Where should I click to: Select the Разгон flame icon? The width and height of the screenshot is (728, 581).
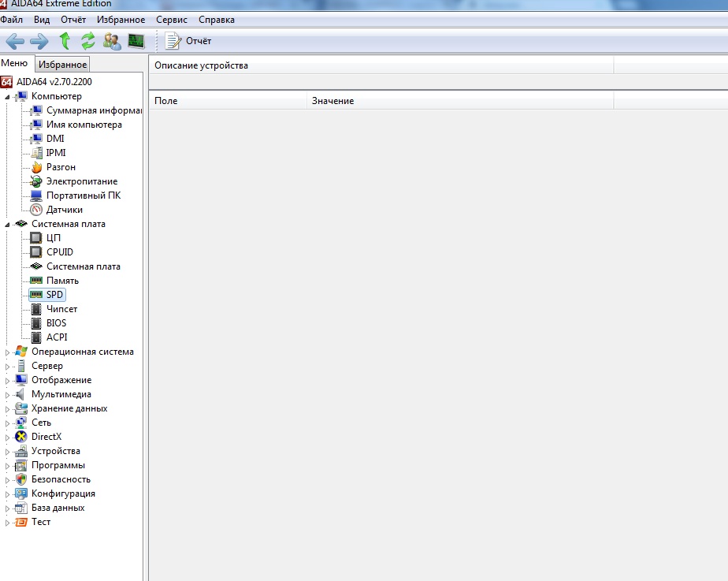pyautogui.click(x=36, y=167)
